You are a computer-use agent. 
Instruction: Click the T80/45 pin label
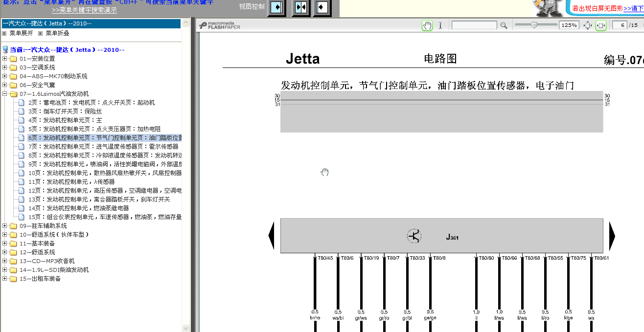point(325,258)
